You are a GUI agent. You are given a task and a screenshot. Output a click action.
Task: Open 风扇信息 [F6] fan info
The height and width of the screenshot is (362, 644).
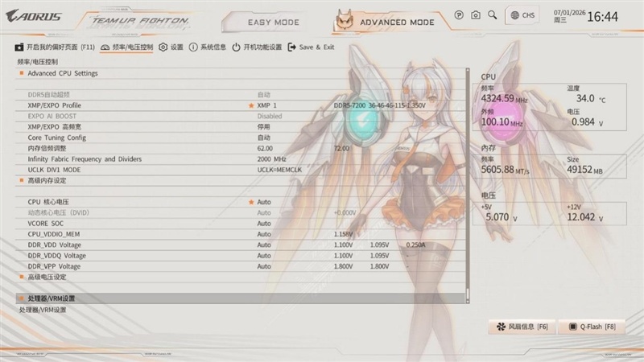tap(522, 327)
